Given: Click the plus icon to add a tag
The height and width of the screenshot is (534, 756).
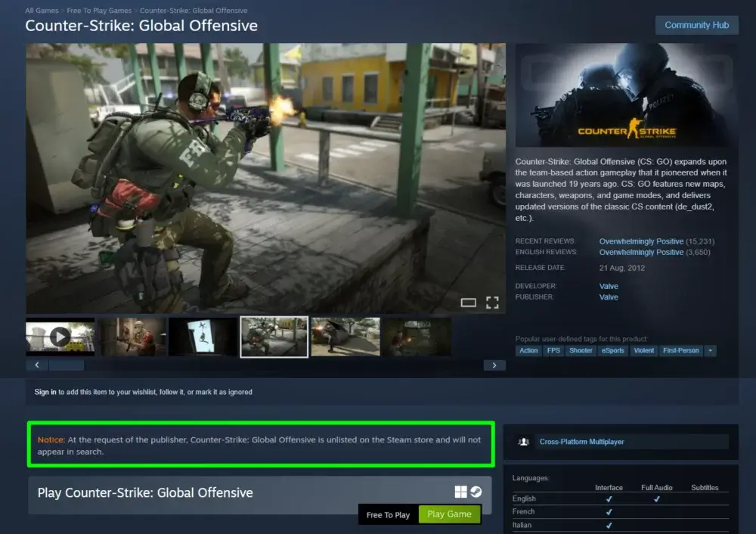Looking at the screenshot, I should coord(711,350).
